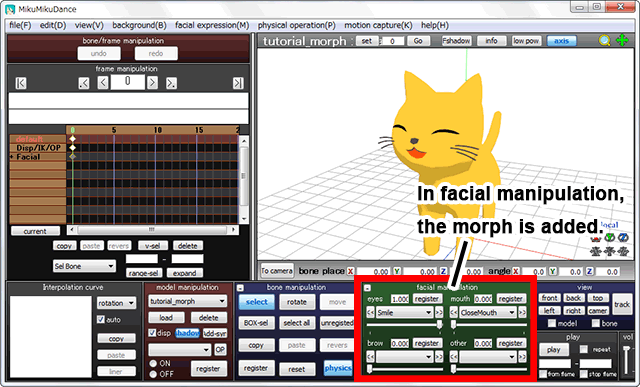This screenshot has width=640, height=387.
Task: Toggle the repeat playback checkbox
Action: pos(584,349)
